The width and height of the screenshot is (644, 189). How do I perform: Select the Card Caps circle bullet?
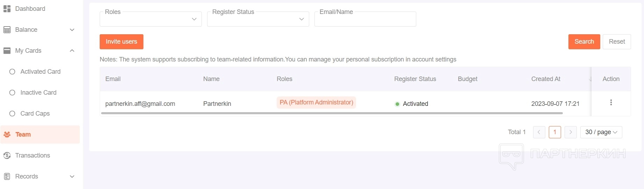click(x=12, y=114)
